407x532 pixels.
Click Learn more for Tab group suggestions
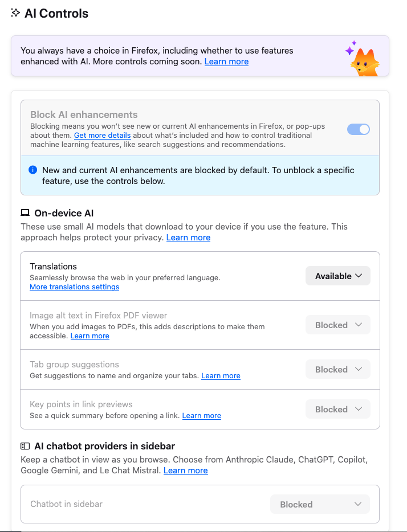(x=221, y=376)
